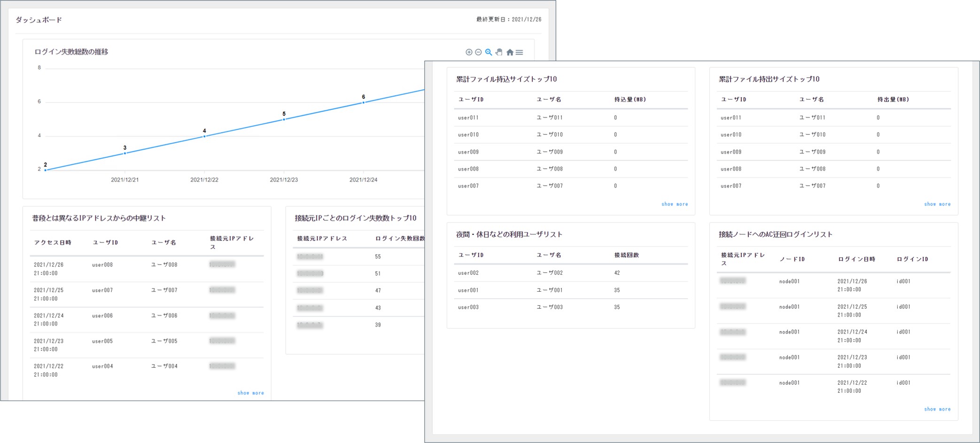Zoom out of the login failure chart
The image size is (980, 443).
pyautogui.click(x=478, y=52)
